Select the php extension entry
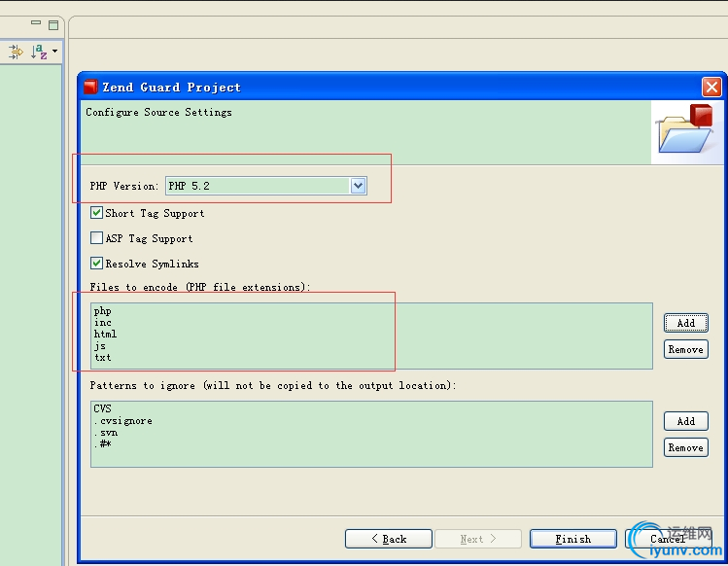This screenshot has height=566, width=728. coord(103,311)
